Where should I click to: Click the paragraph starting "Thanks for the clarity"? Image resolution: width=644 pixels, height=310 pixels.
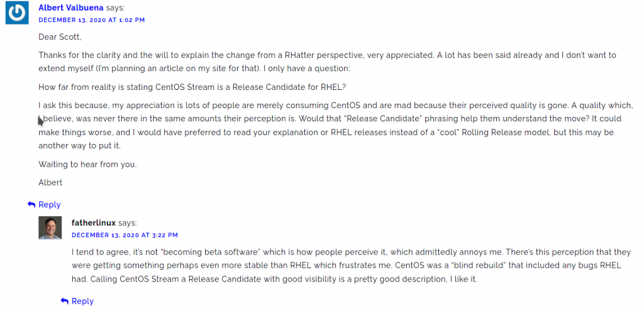tap(327, 62)
